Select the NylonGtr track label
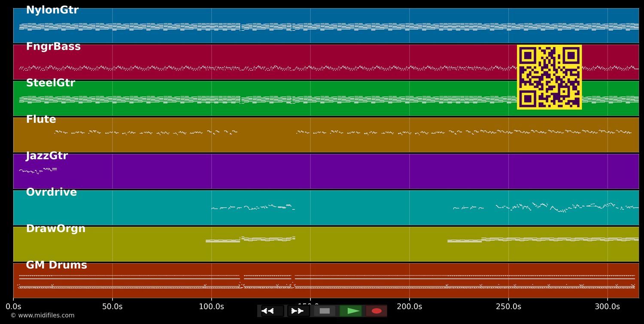Screen dimensions: 644x324 52,9
